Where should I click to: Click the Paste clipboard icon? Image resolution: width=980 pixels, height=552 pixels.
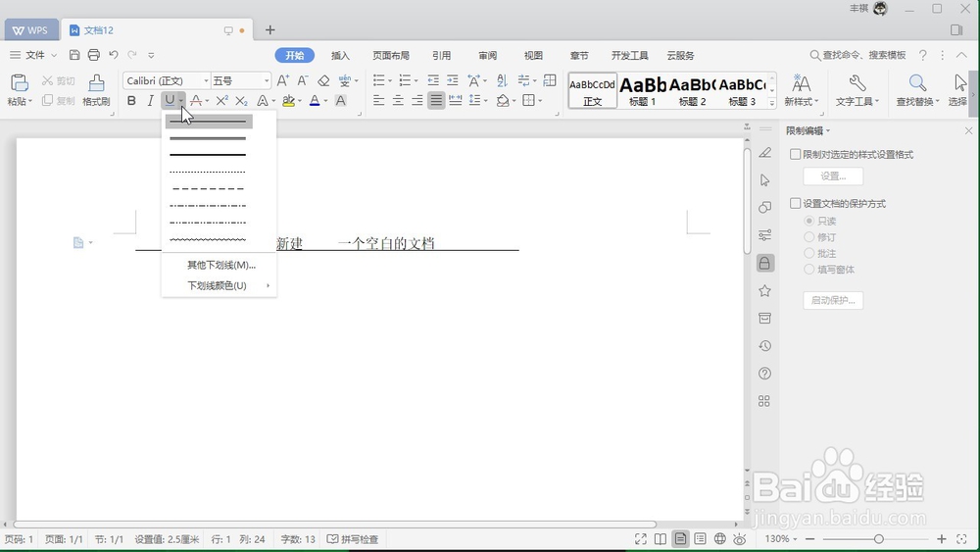point(20,83)
